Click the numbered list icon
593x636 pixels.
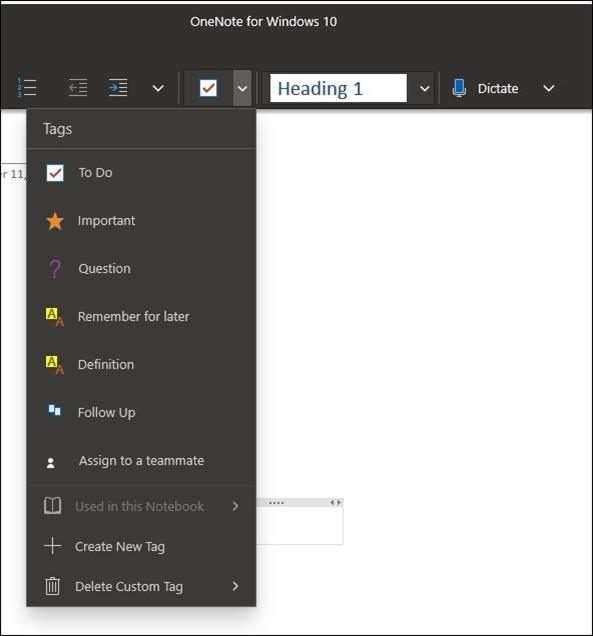tap(27, 88)
